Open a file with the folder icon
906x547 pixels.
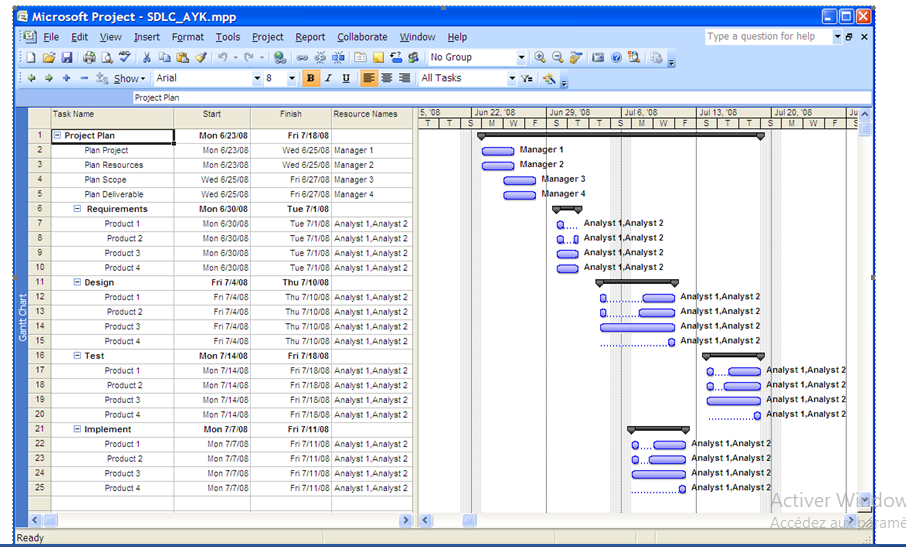point(49,58)
